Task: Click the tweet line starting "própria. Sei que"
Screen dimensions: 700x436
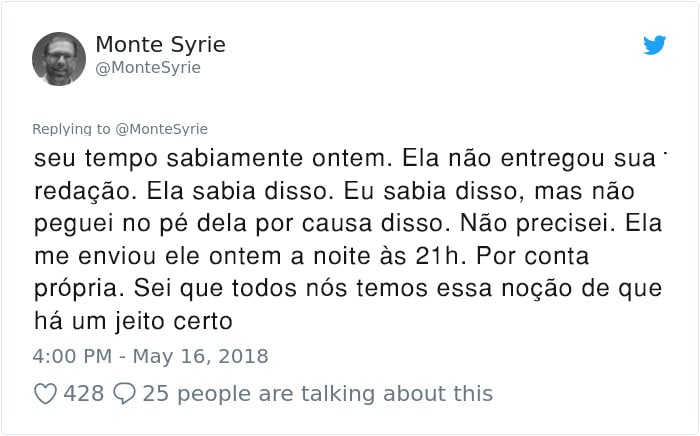Action: click(x=348, y=289)
